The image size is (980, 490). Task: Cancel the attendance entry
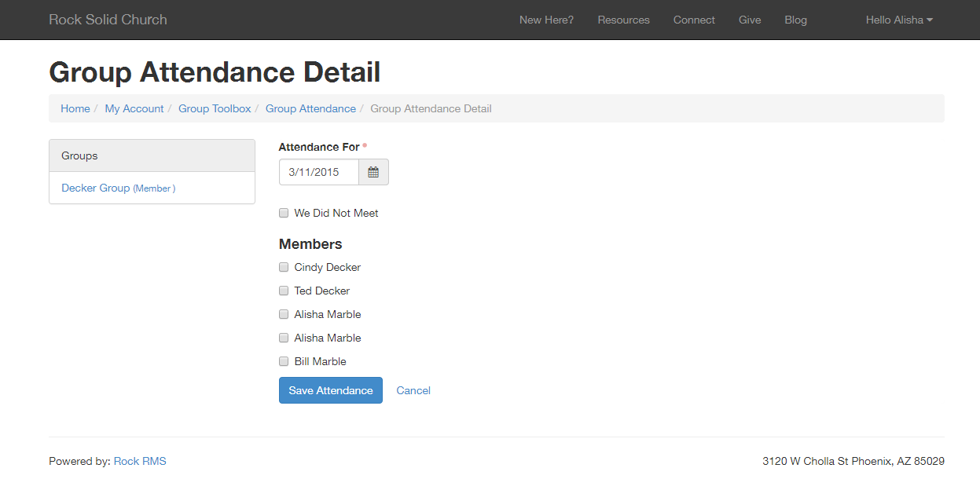pyautogui.click(x=413, y=390)
